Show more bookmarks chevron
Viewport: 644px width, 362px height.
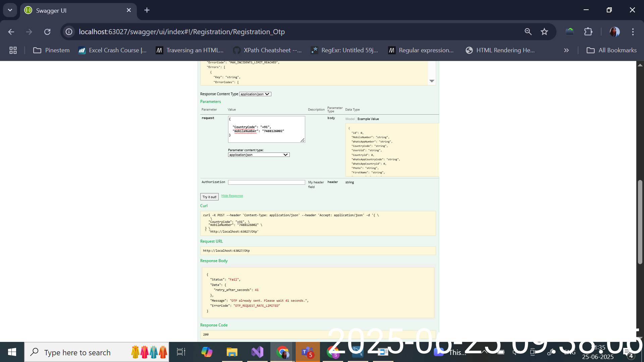(566, 50)
